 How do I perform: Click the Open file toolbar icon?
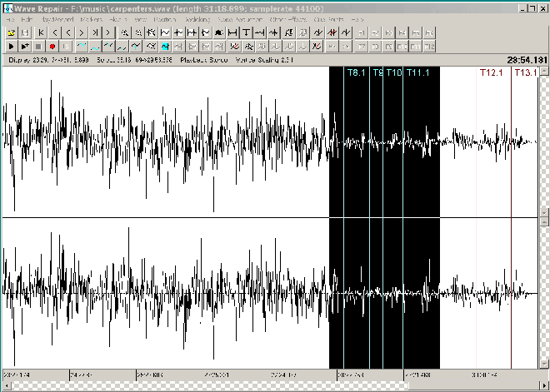point(12,32)
